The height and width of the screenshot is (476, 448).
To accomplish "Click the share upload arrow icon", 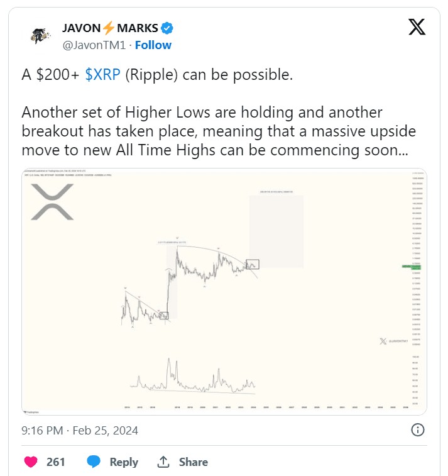I will pyautogui.click(x=163, y=462).
